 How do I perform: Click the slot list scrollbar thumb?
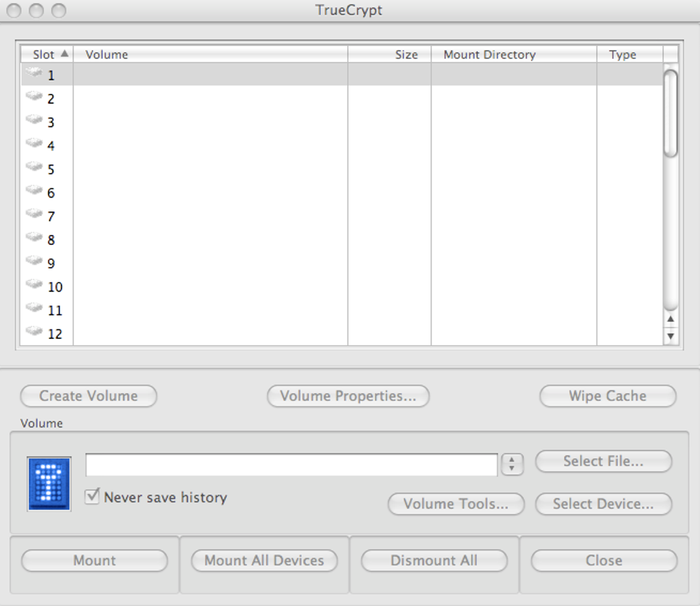coord(670,113)
